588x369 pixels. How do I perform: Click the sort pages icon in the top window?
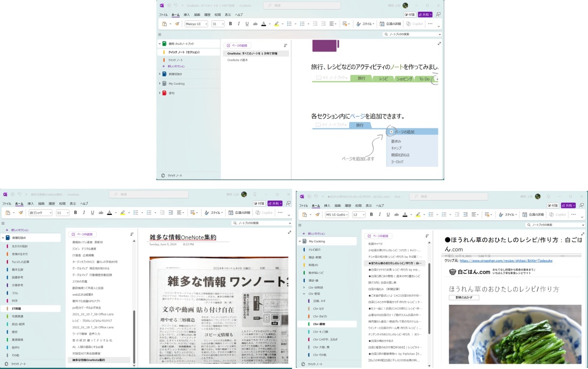285,45
